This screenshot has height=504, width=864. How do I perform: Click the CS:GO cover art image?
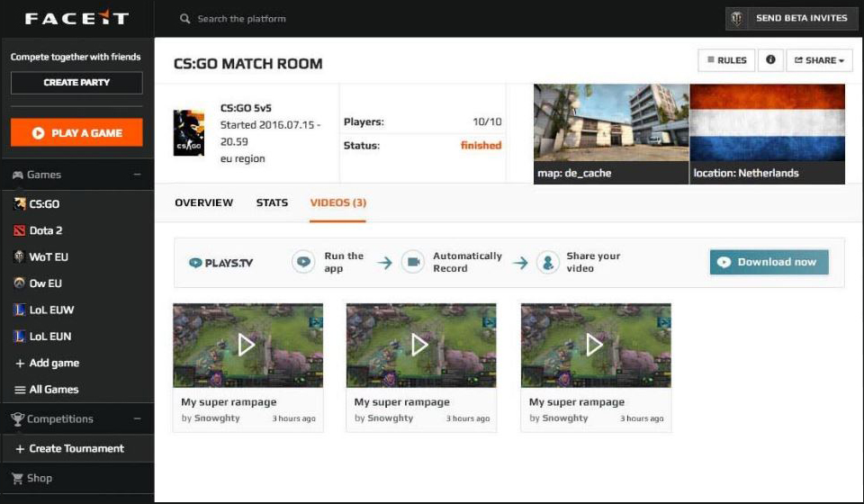point(189,132)
